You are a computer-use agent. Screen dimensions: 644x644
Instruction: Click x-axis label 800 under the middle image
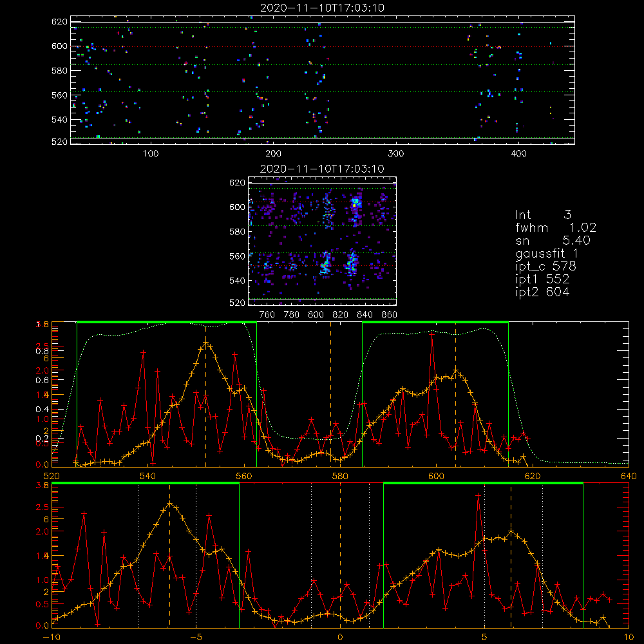[316, 315]
